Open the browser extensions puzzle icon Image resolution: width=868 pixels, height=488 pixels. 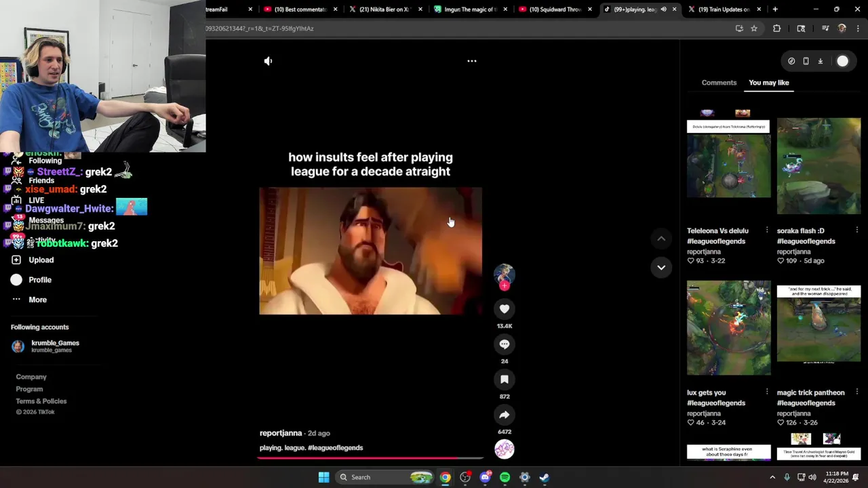(x=776, y=28)
